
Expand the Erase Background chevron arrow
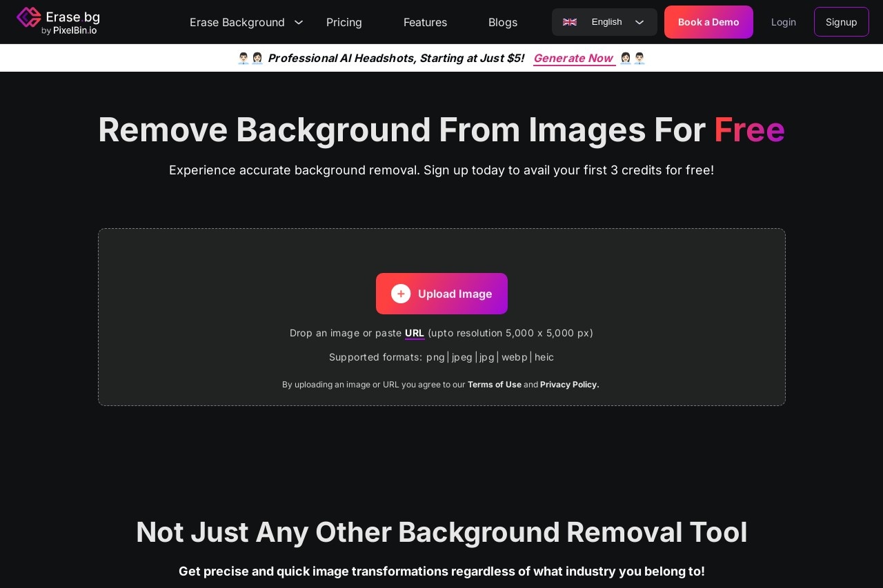coord(299,22)
